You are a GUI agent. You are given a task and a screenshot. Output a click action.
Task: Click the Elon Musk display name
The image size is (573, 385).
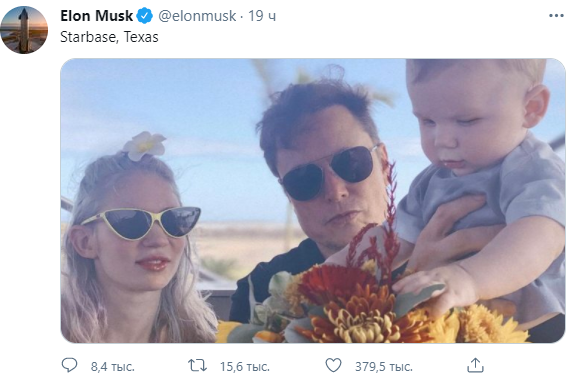point(96,16)
